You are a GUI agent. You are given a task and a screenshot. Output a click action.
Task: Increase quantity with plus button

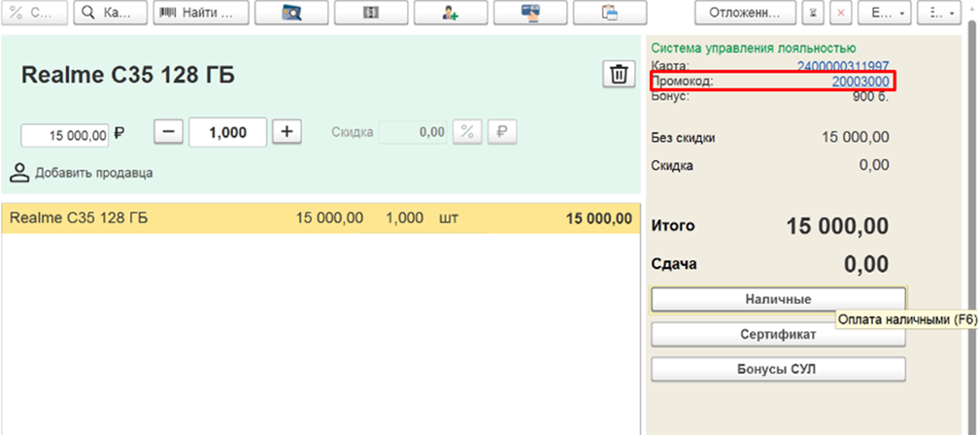click(x=287, y=132)
